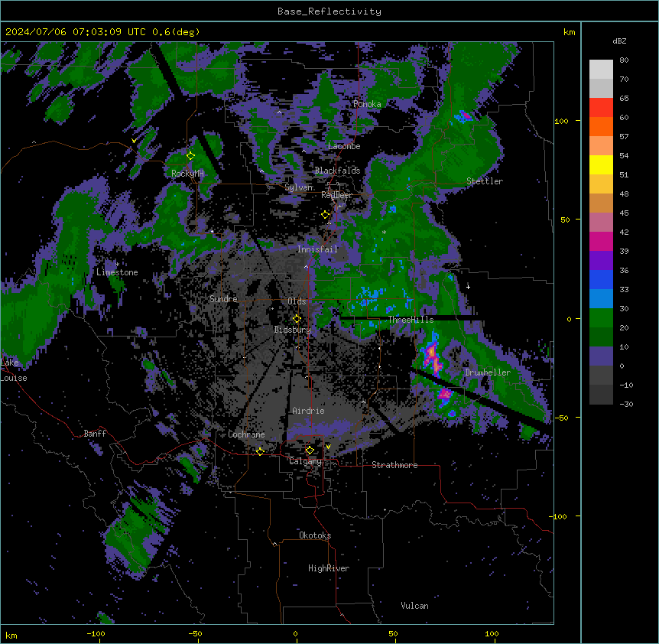Click the ThreeHills label

click(x=411, y=320)
